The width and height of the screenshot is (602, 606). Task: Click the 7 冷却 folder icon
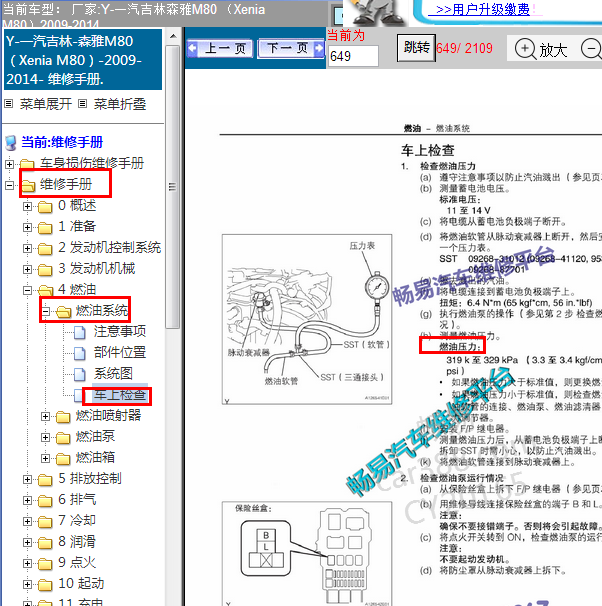coord(45,522)
